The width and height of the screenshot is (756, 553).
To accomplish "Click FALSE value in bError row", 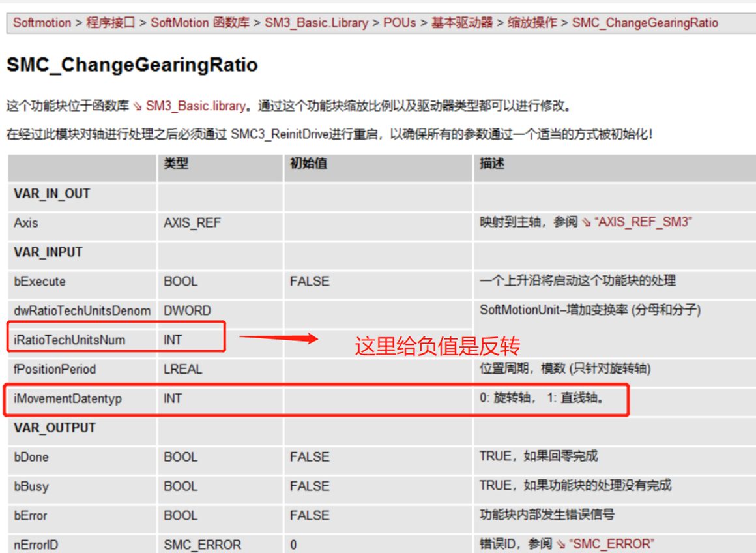I will [x=310, y=515].
